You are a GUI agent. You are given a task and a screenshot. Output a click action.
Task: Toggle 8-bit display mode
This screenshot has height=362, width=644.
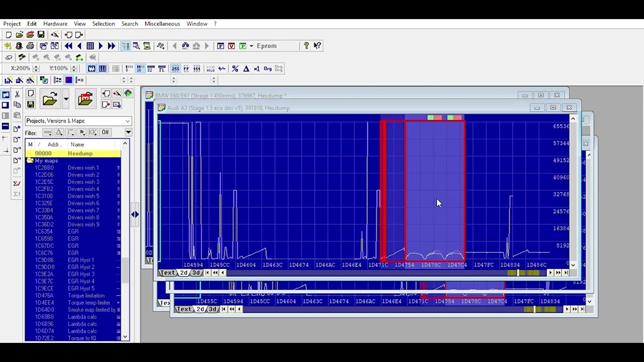[129, 68]
